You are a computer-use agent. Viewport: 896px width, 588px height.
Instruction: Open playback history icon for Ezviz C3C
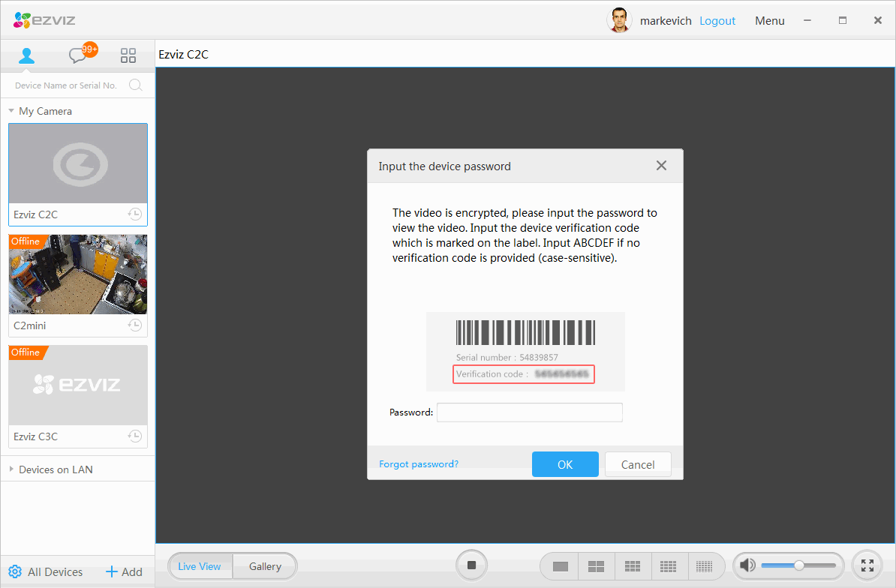click(x=135, y=436)
